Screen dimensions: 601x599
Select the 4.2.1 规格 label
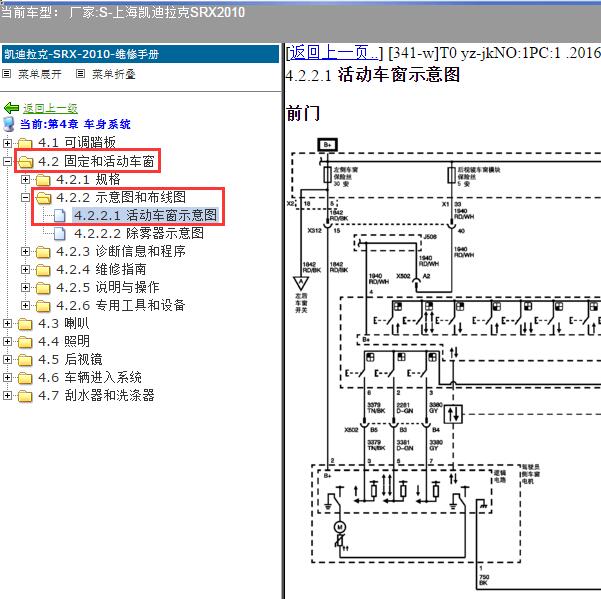[88, 179]
